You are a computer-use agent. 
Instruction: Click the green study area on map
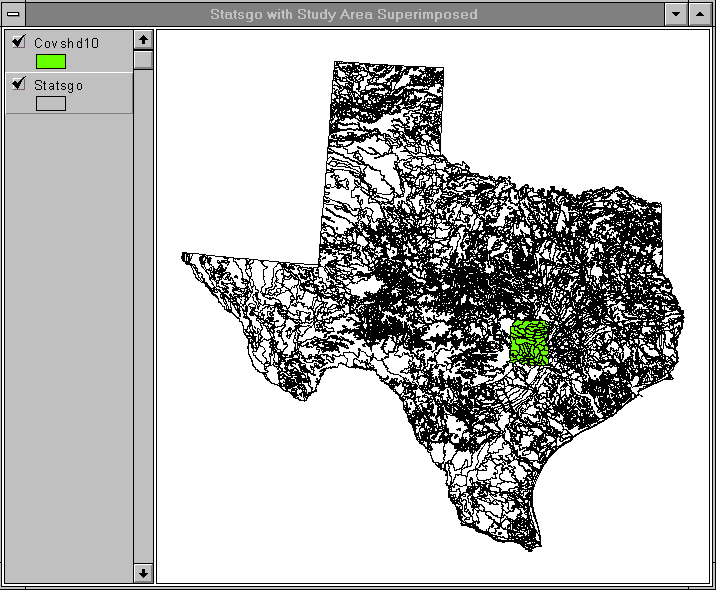(x=529, y=342)
